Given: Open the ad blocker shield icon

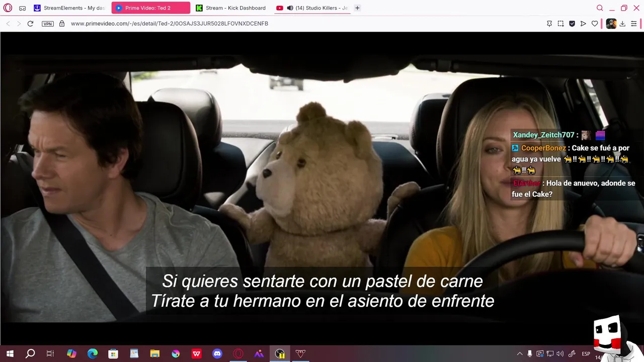Looking at the screenshot, I should [x=572, y=24].
